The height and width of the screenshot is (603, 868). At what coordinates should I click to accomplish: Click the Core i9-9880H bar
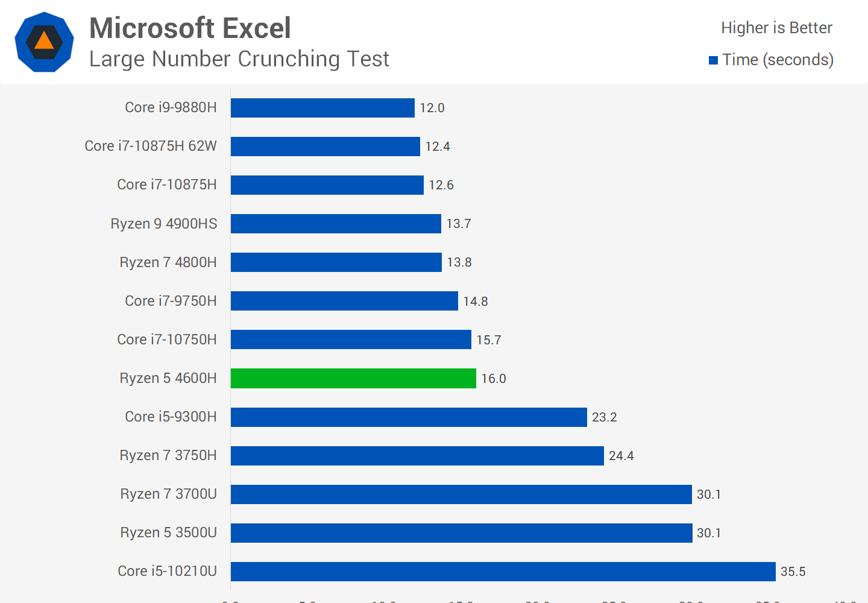coord(322,108)
